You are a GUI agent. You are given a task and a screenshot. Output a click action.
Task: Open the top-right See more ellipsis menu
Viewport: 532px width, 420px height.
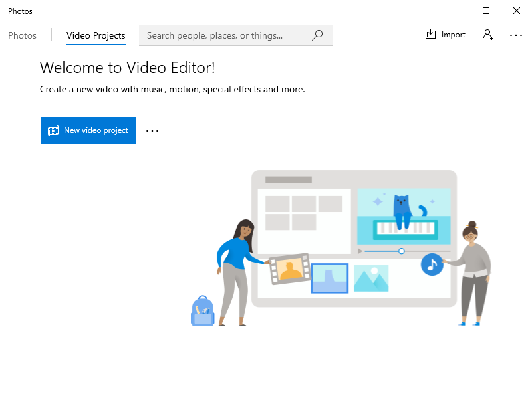[516, 35]
